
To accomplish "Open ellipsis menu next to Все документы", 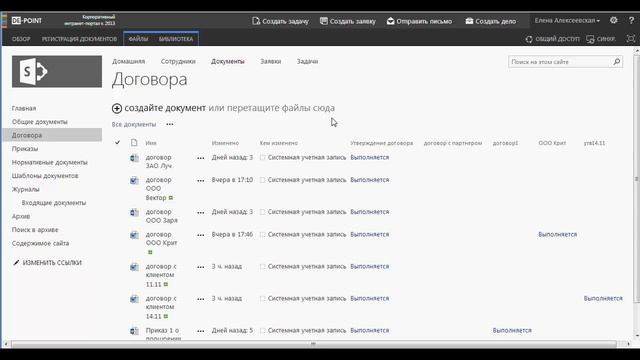I will [x=170, y=124].
